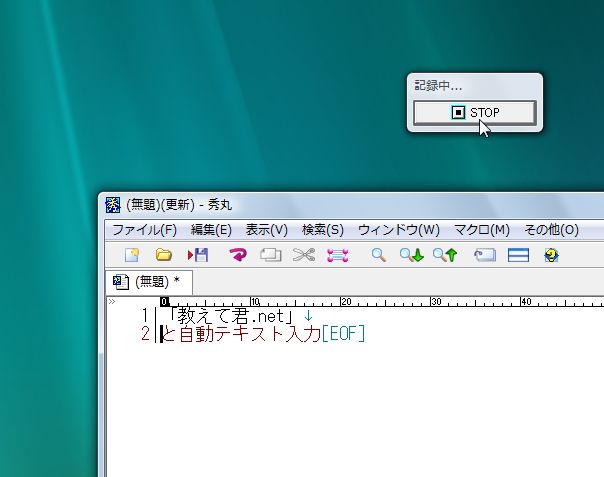The width and height of the screenshot is (604, 477).
Task: Click the pink-dotted lines toolbar icon
Action: [337, 255]
